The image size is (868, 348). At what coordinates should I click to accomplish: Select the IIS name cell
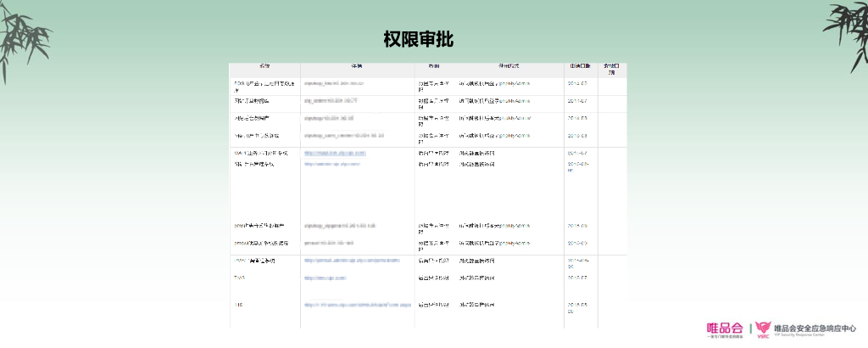(238, 304)
